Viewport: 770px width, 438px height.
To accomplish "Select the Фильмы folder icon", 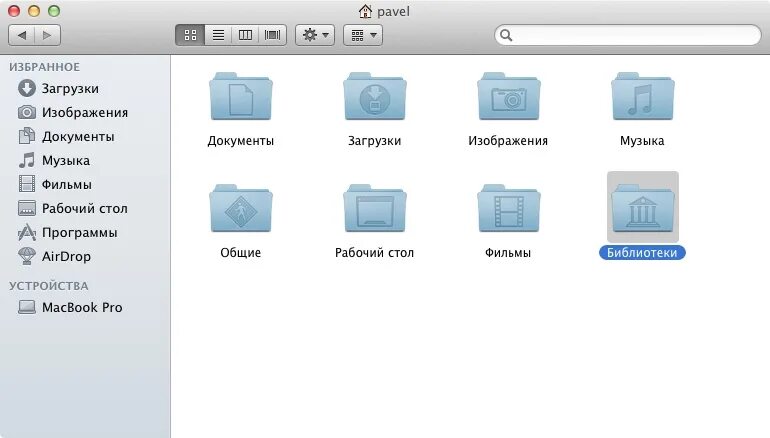I will (509, 208).
